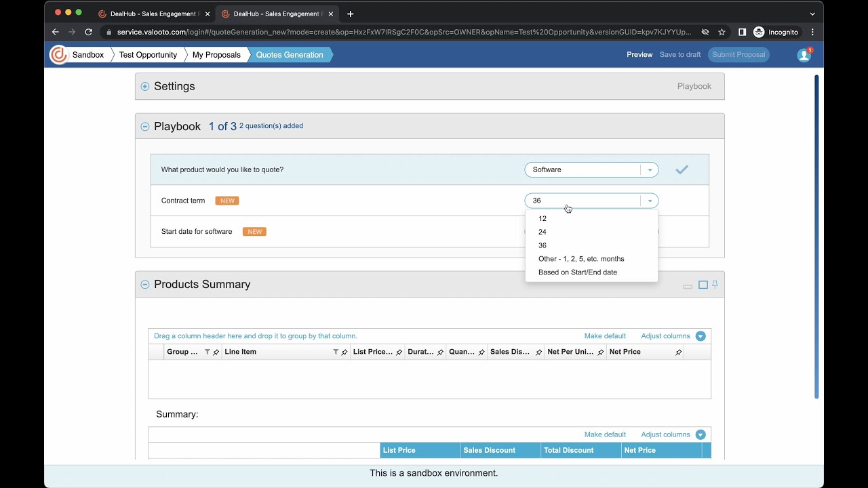Switch to the first DealHub browser tab
The height and width of the screenshot is (488, 868).
click(154, 14)
